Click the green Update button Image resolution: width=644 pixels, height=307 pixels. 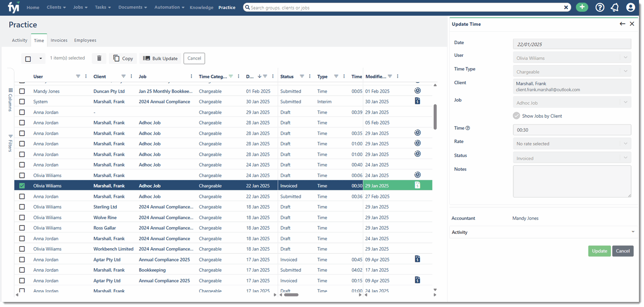pos(599,251)
